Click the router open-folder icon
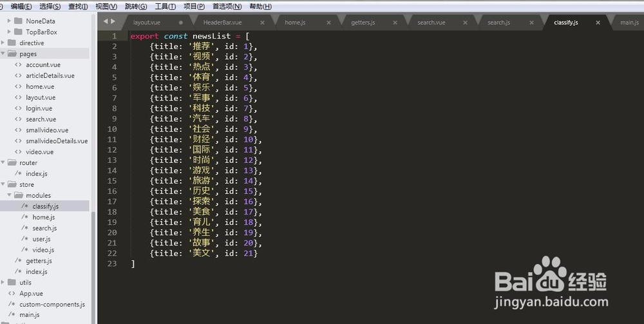This screenshot has height=324, width=644. 12,162
